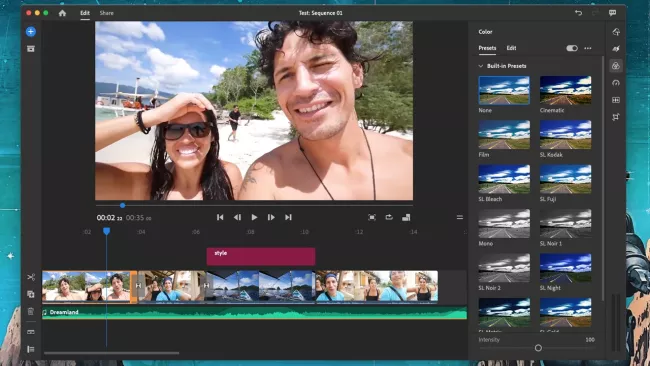Screen dimensions: 650x366
Task: Open the Speed panel icon
Action: [616, 83]
